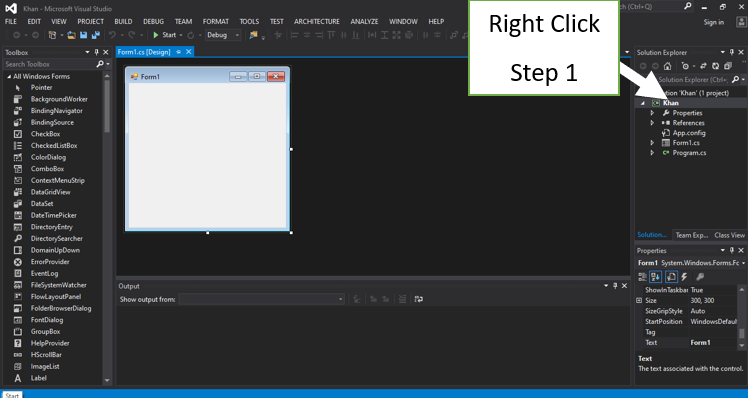Screen dimensions: 748x398
Task: Open the BUILD menu
Action: (x=123, y=21)
